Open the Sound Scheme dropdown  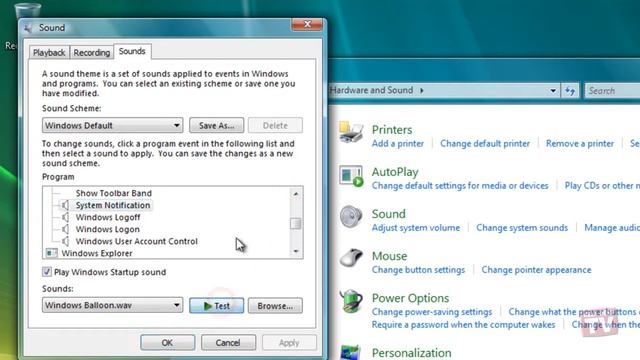[x=112, y=125]
